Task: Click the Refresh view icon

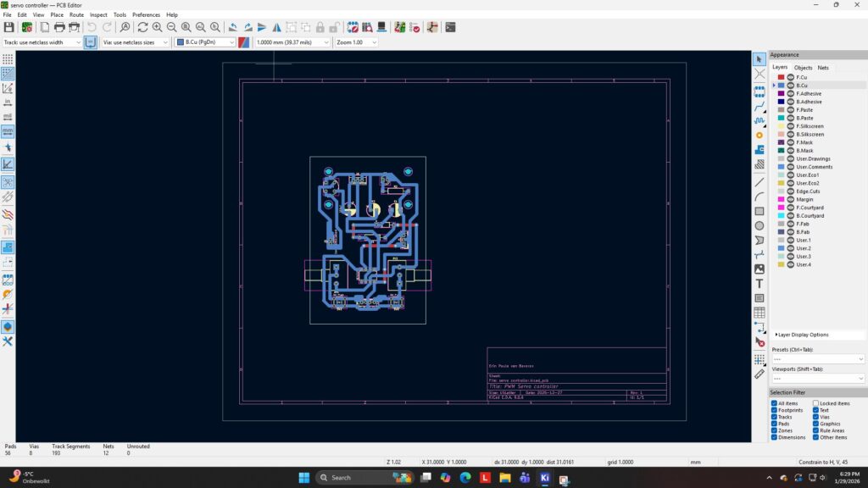Action: click(142, 27)
